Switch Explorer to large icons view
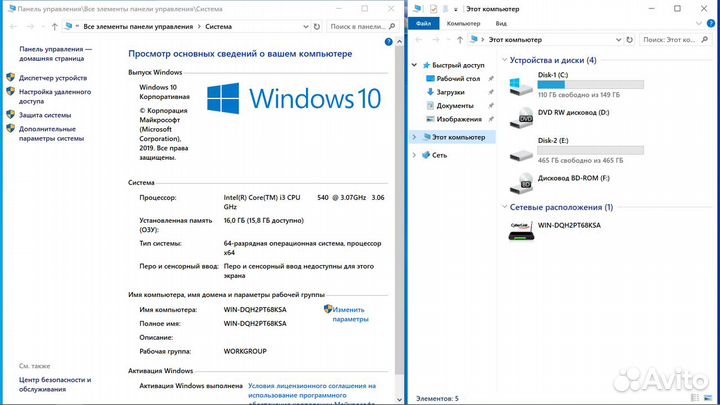The width and height of the screenshot is (720, 405). [708, 398]
